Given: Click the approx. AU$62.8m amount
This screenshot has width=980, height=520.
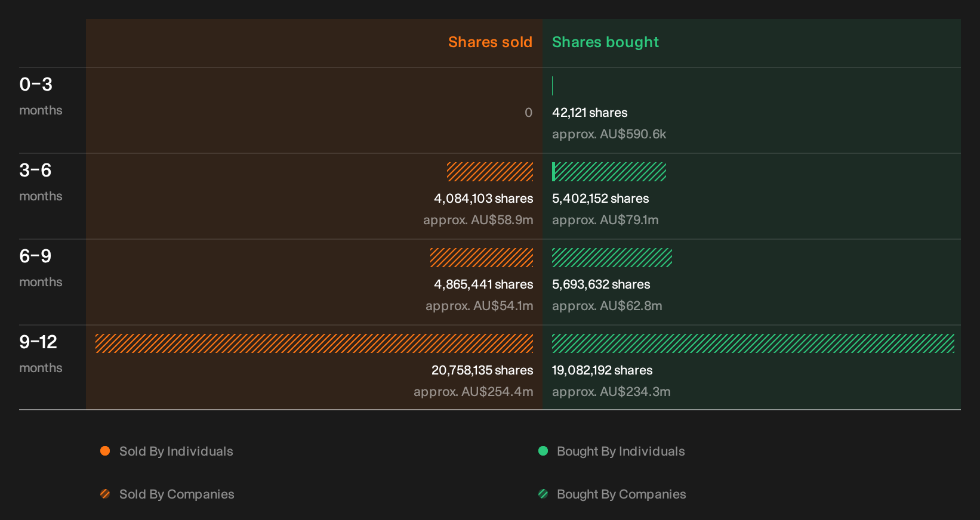Looking at the screenshot, I should [607, 306].
